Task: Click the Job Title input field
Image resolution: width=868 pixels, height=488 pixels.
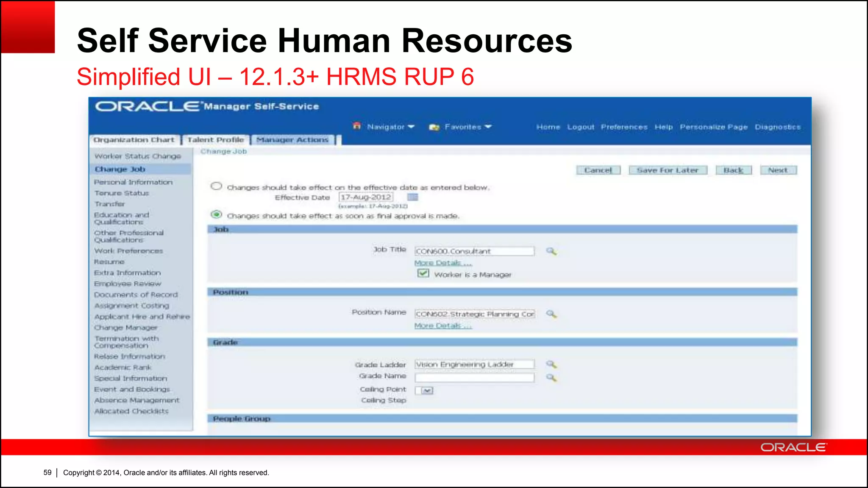Action: pyautogui.click(x=474, y=251)
